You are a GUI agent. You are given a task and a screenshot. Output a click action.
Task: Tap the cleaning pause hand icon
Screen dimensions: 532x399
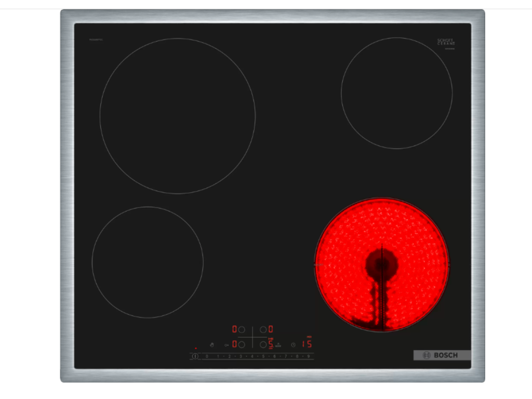(212, 345)
